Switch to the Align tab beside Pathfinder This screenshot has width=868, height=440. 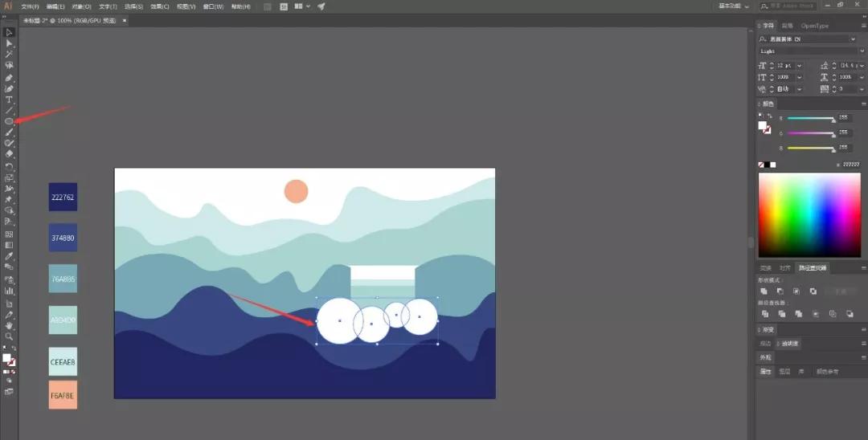(x=785, y=268)
